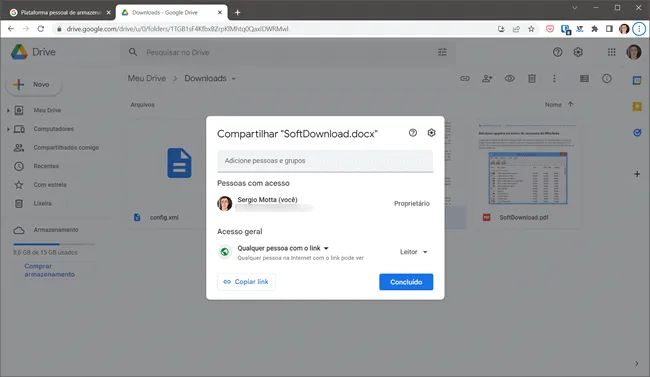Viewport: 650px width, 377px height.
Task: Open Armazenamento in sidebar
Action: point(56,230)
